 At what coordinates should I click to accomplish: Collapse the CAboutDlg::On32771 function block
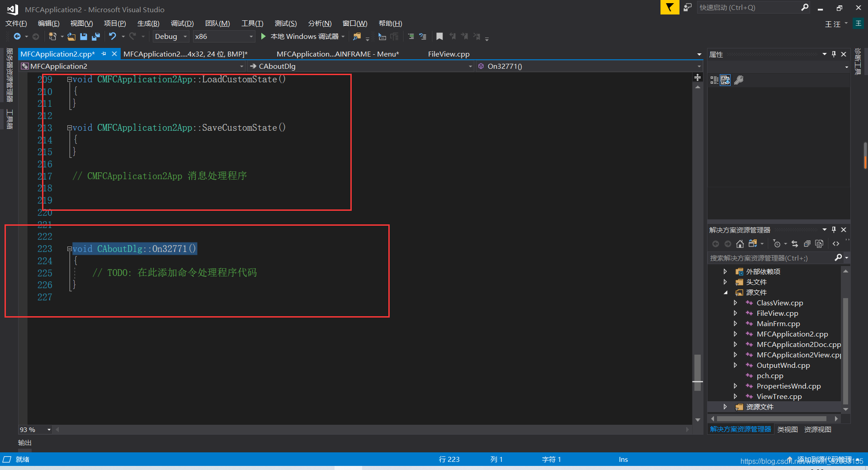pyautogui.click(x=69, y=249)
